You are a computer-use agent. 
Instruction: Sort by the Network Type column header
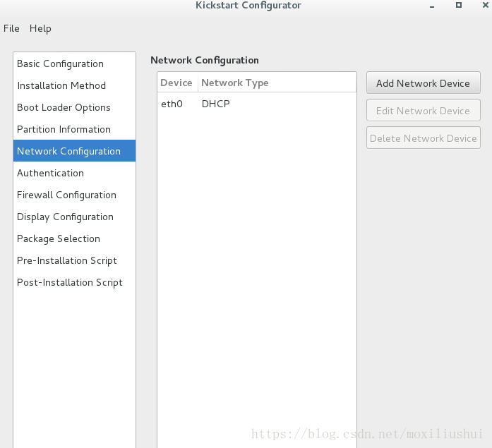tap(277, 83)
